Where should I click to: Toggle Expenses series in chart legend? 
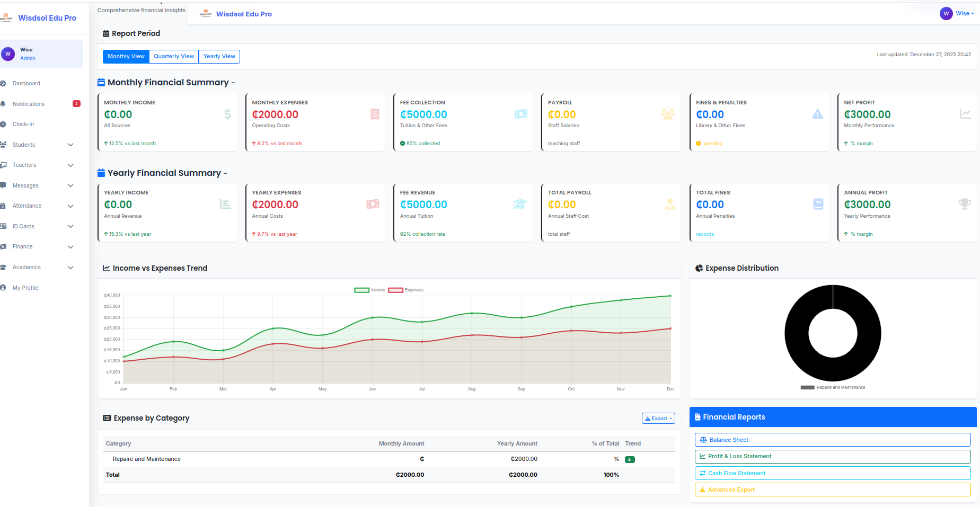[x=405, y=290]
